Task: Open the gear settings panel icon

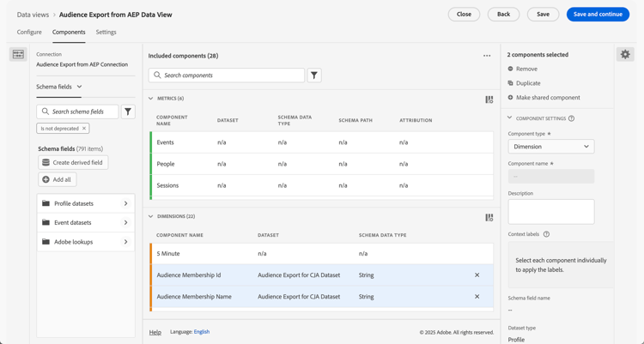Action: pyautogui.click(x=625, y=55)
